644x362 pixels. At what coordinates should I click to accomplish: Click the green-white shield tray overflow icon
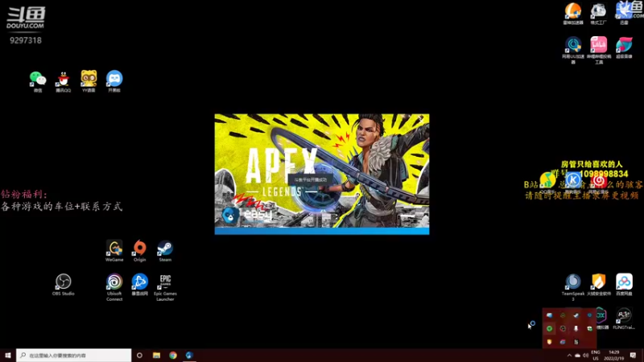pyautogui.click(x=589, y=328)
